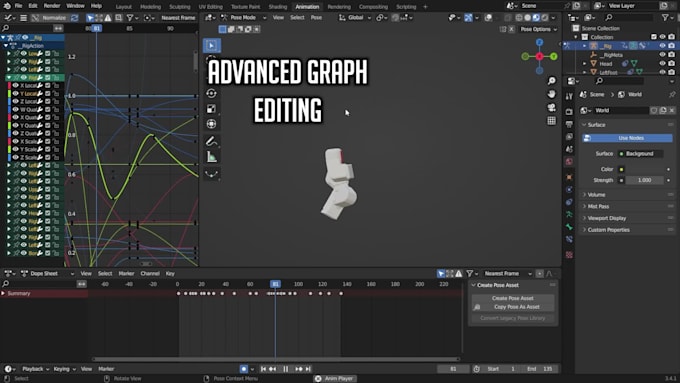Jump to the end frame playback button
Image resolution: width=680 pixels, height=383 pixels.
(308, 369)
